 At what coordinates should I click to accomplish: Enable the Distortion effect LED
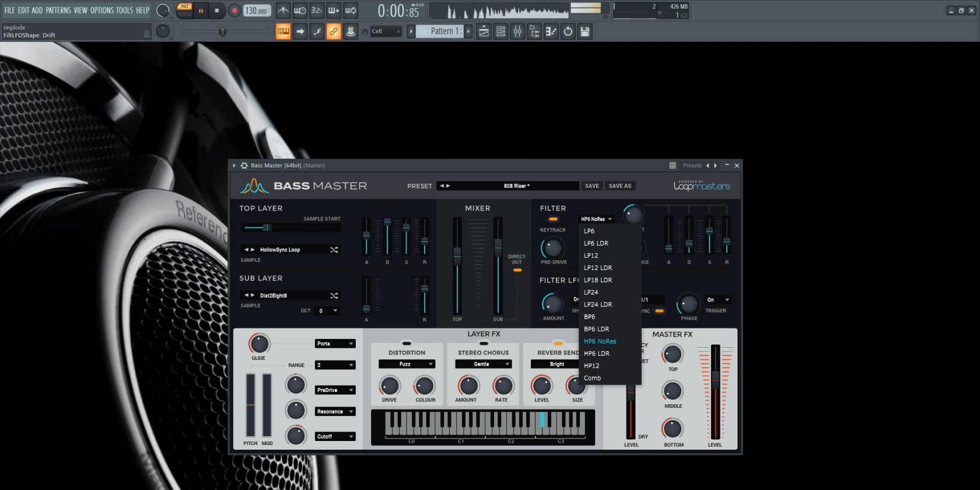pyautogui.click(x=407, y=344)
